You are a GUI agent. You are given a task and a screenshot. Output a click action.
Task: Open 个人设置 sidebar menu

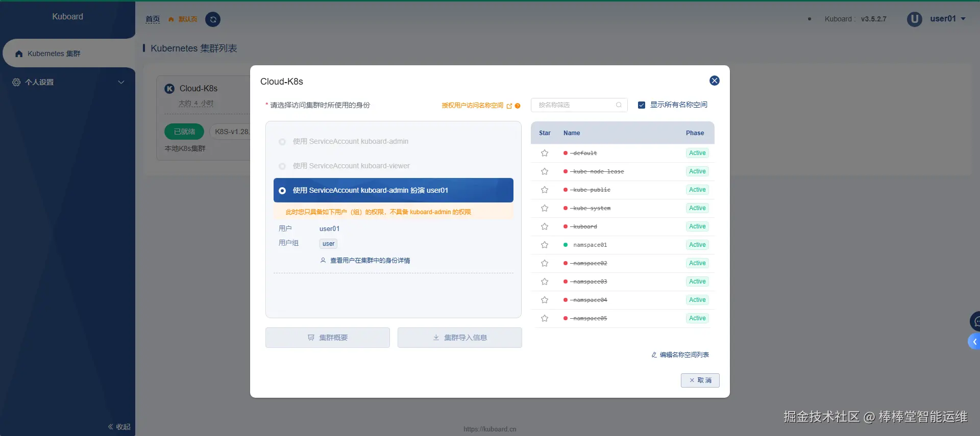67,82
